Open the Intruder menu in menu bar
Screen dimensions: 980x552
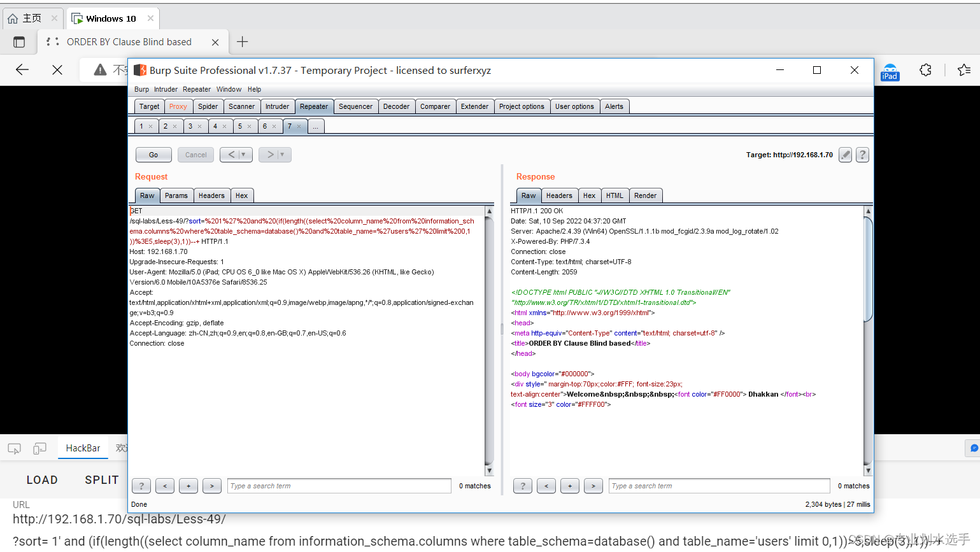point(166,89)
